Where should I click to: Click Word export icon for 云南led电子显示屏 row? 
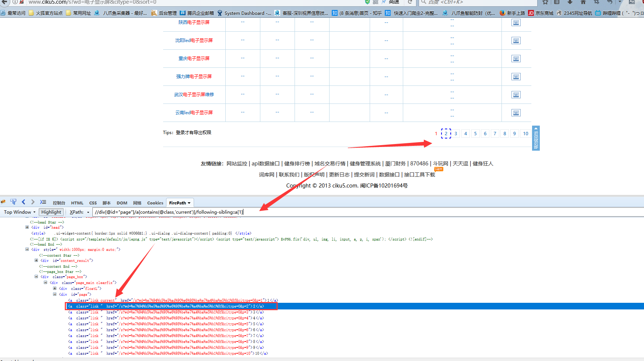pos(516,113)
